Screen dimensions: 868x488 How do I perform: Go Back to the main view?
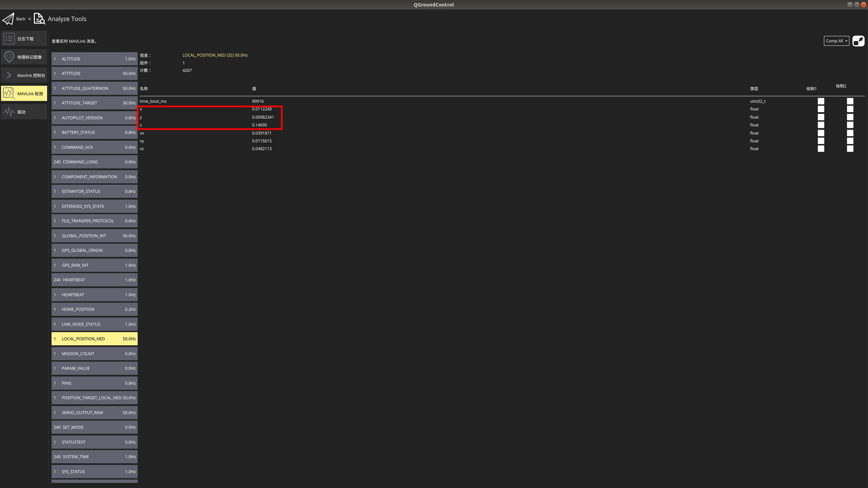click(21, 19)
